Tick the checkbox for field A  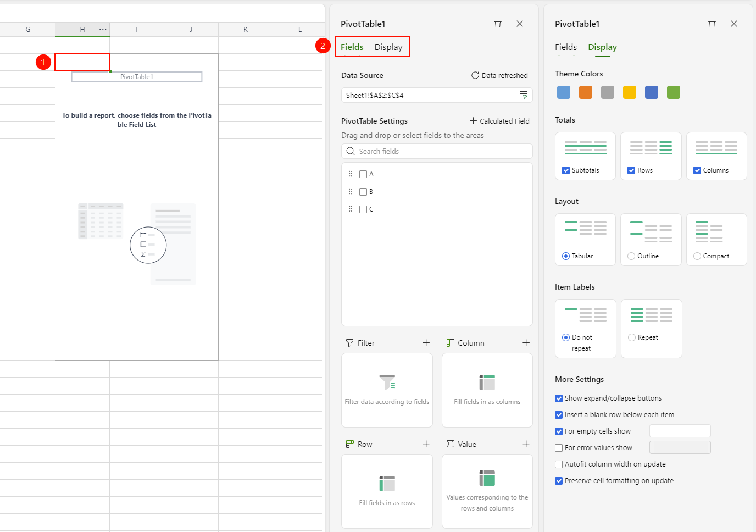pos(363,174)
